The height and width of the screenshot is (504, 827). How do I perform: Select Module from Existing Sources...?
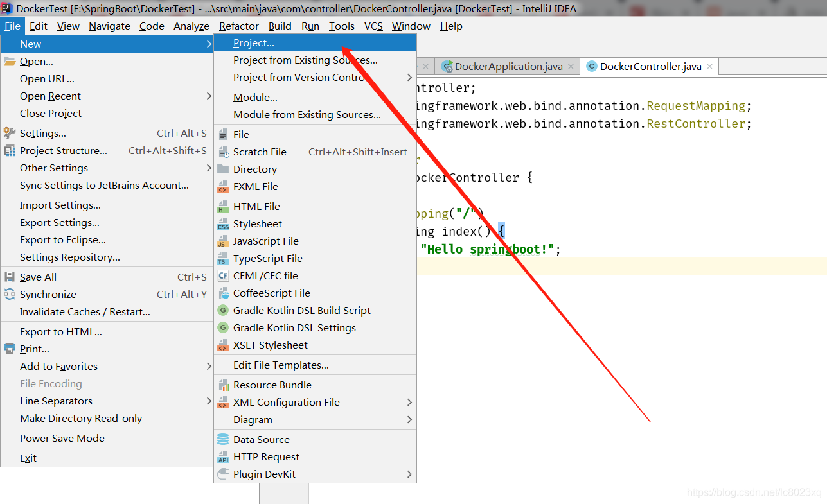pos(315,114)
